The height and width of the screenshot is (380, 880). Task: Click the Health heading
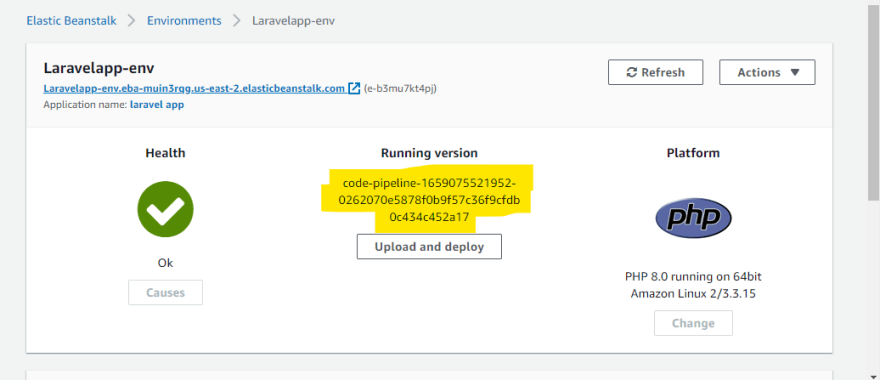point(166,153)
